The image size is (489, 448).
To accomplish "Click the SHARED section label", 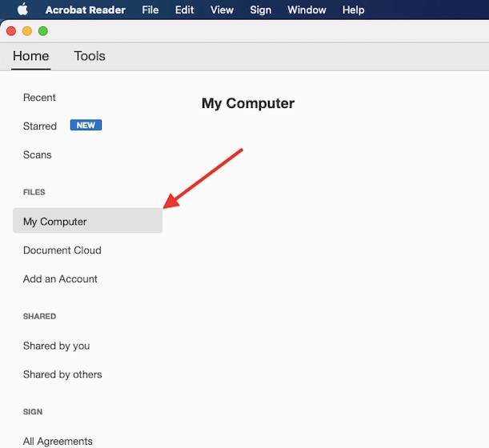I will point(39,316).
